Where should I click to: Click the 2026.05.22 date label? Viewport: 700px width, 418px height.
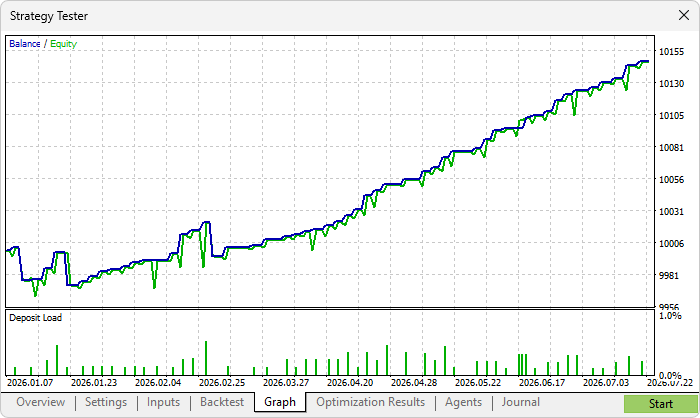click(478, 383)
